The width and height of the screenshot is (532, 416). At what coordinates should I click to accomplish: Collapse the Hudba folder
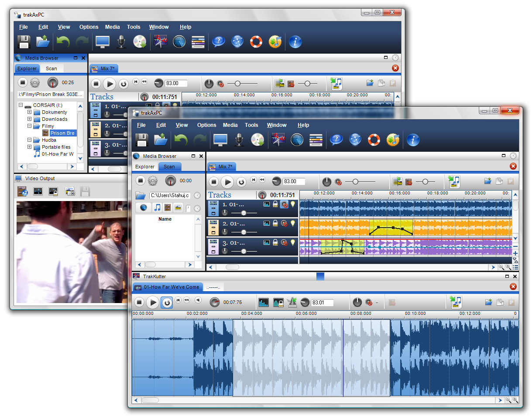click(29, 140)
